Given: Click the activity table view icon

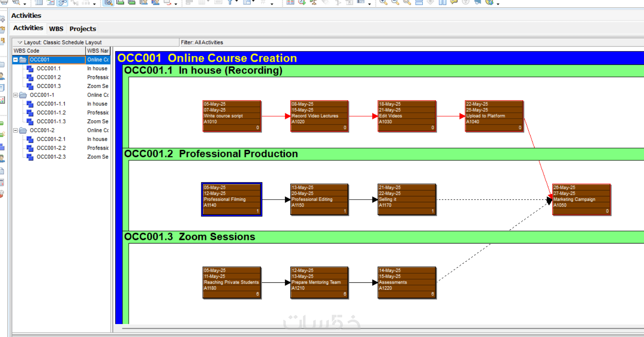Looking at the screenshot, I should tap(39, 2).
